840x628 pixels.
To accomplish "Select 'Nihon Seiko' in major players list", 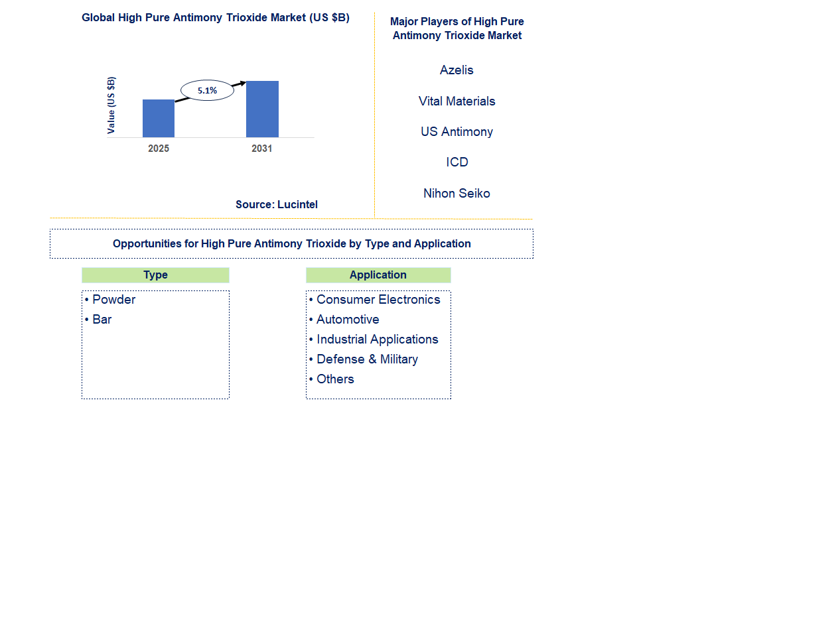I will [457, 194].
